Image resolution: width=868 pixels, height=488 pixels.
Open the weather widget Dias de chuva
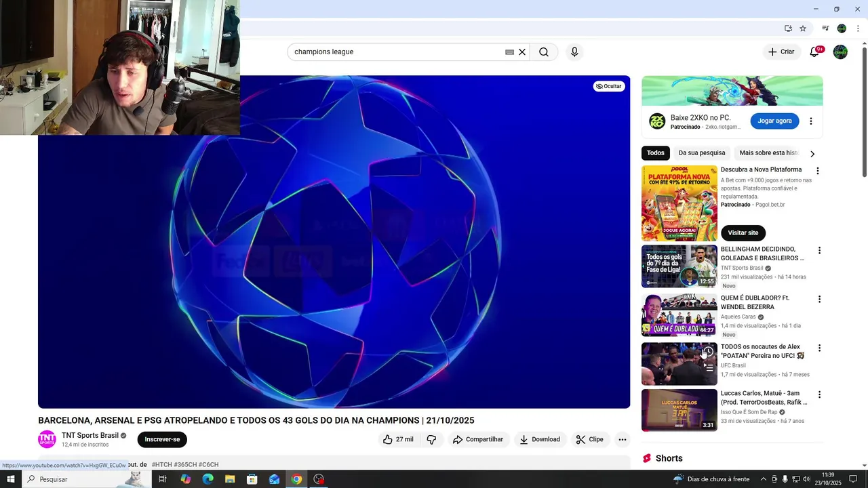coord(711,479)
